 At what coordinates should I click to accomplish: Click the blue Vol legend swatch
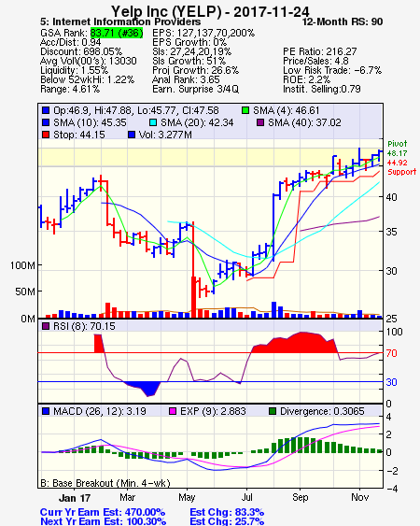(x=132, y=135)
